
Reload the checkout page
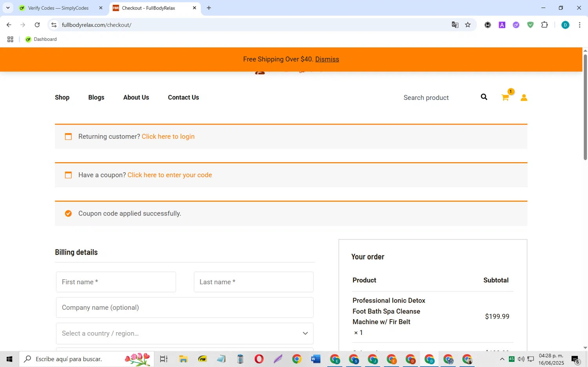tap(37, 25)
